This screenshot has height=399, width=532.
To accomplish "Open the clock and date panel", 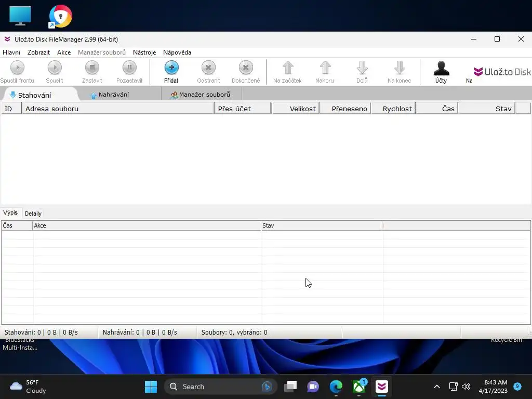I will pos(493,387).
